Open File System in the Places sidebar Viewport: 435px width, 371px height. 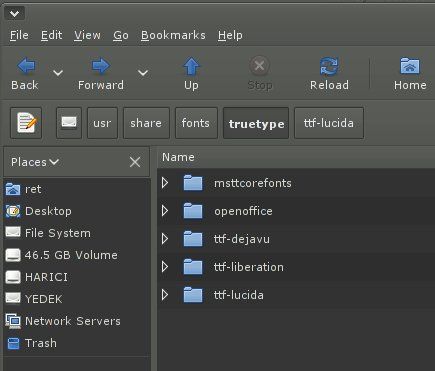(x=48, y=233)
